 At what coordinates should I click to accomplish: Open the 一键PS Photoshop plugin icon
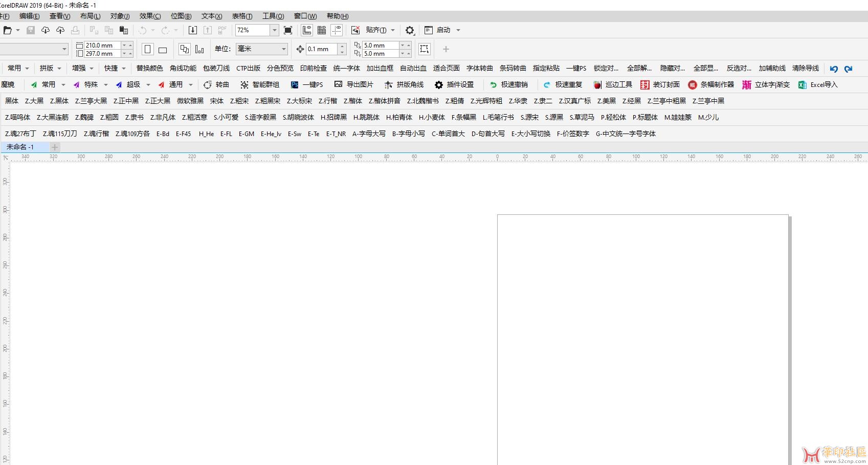(x=295, y=85)
